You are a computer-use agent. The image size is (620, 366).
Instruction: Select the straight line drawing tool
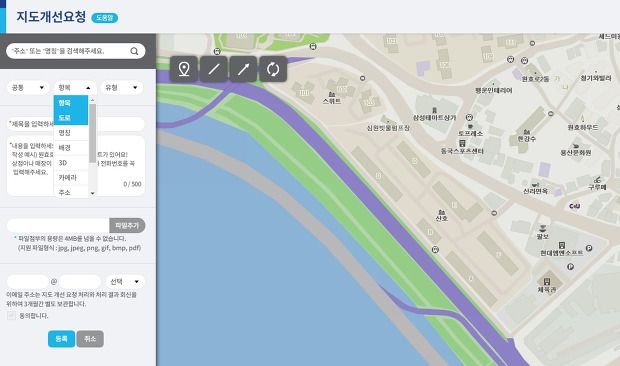[214, 69]
